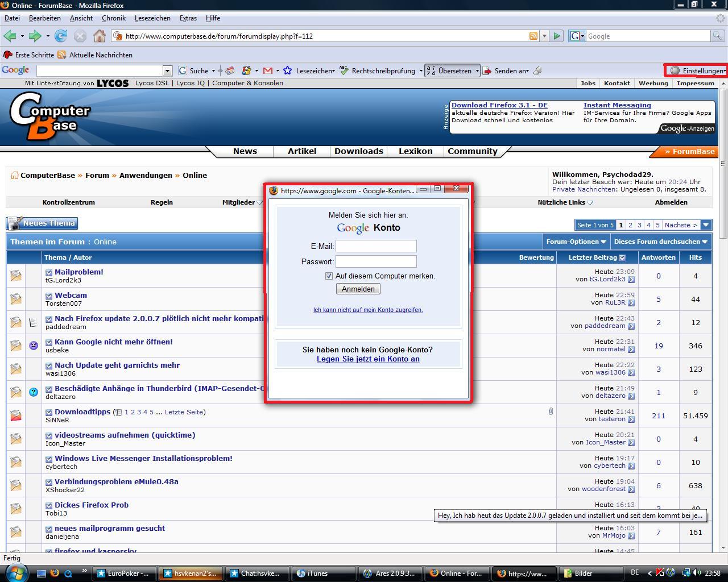
Task: Toggle checkbox beside Kann Google nicht mehr öffnen!
Action: [49, 342]
